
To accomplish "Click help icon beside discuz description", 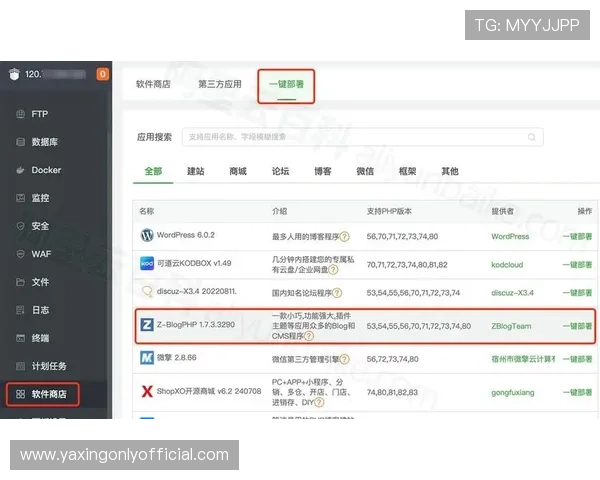I will (337, 293).
